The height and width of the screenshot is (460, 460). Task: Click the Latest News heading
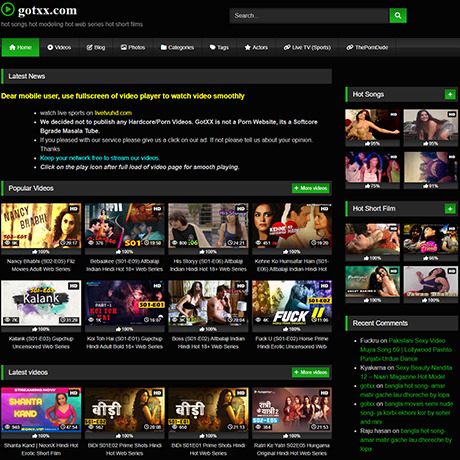pos(27,76)
